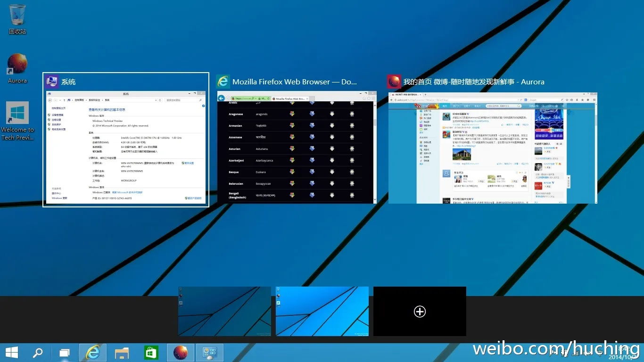Toggle the Task View taskbar button
The image size is (644, 362).
coord(65,353)
